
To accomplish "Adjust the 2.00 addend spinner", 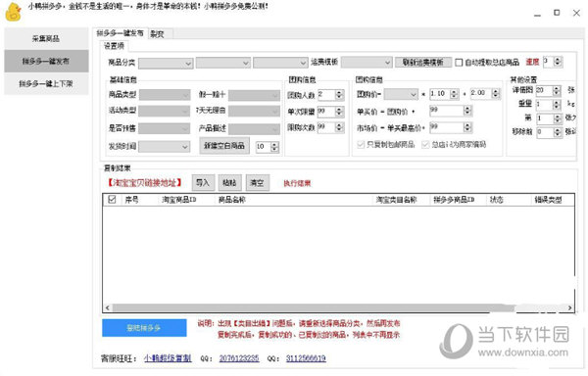I will (x=495, y=93).
